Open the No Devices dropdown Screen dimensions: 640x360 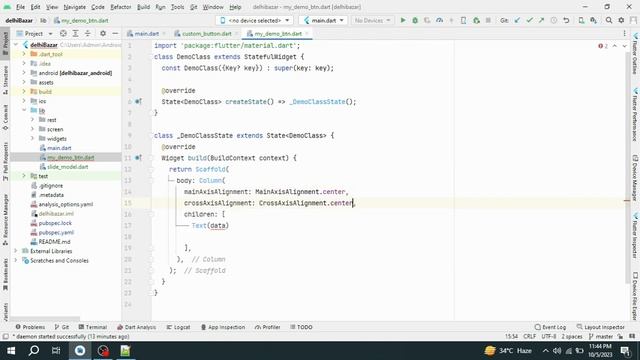pyautogui.click(x=372, y=20)
